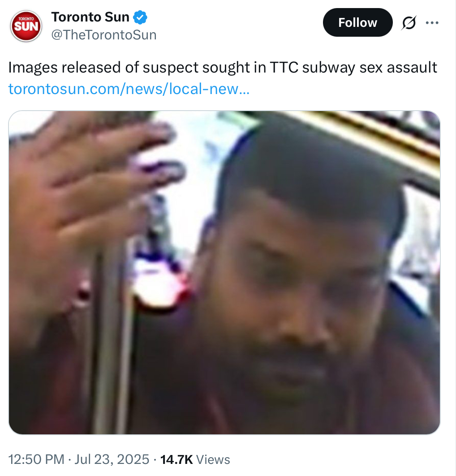The image size is (456, 476).
Task: Click the tweet text about TTC subway
Action: point(223,68)
